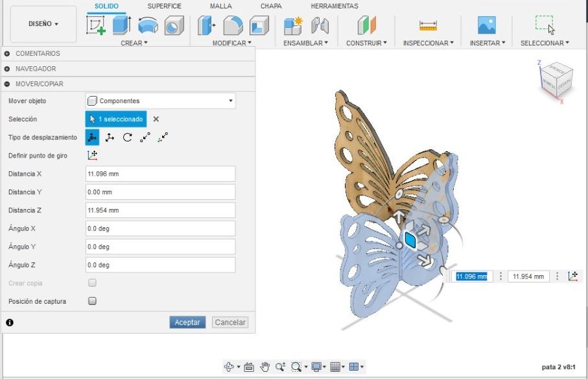Click the Hole tool icon
This screenshot has height=379, width=588.
click(174, 25)
